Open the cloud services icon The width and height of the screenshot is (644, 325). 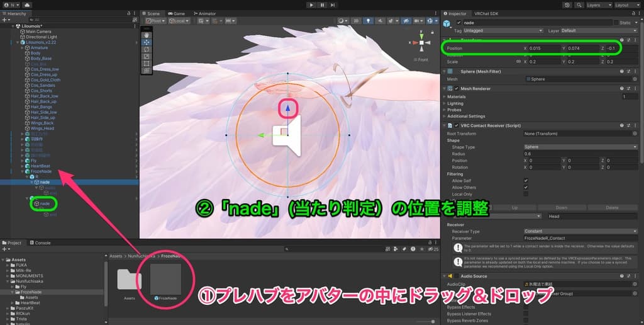pyautogui.click(x=28, y=4)
